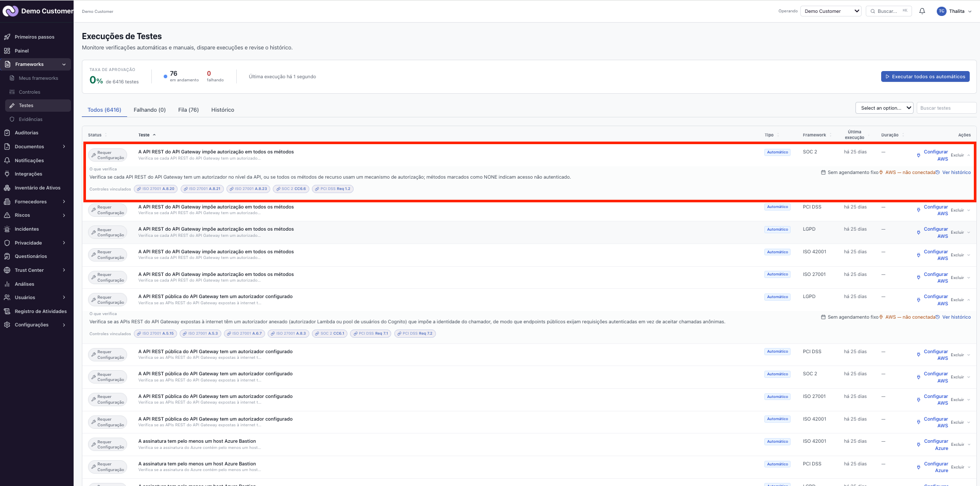
Task: Click Executar todos os automáticos button
Action: [x=925, y=77]
